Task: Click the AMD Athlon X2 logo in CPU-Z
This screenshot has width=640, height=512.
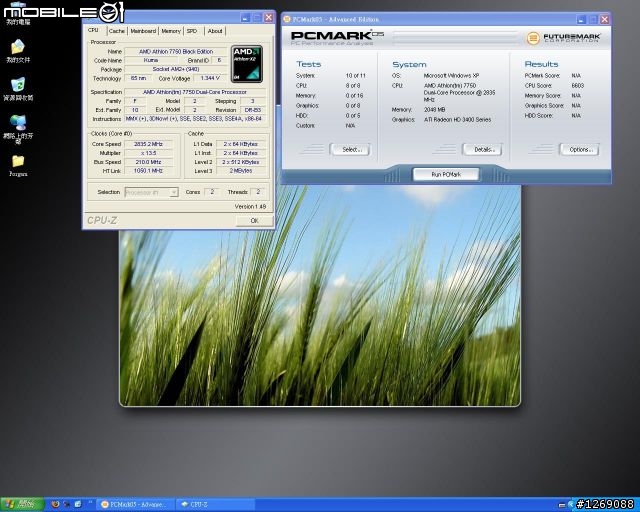Action: click(x=247, y=64)
